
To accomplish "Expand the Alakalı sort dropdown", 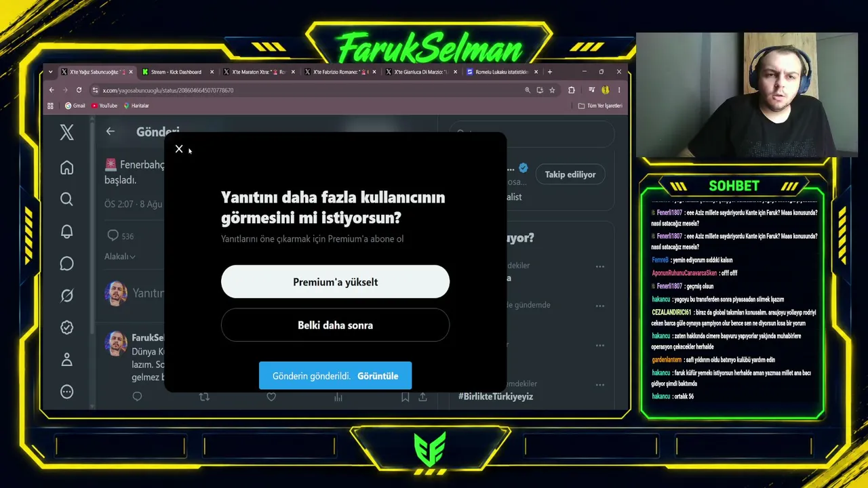I will coord(120,256).
